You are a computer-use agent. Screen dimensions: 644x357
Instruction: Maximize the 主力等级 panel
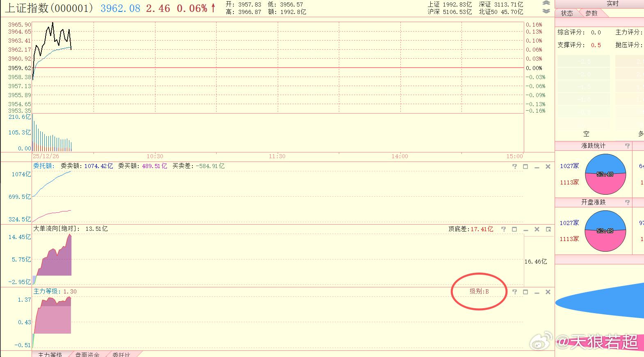(x=525, y=292)
